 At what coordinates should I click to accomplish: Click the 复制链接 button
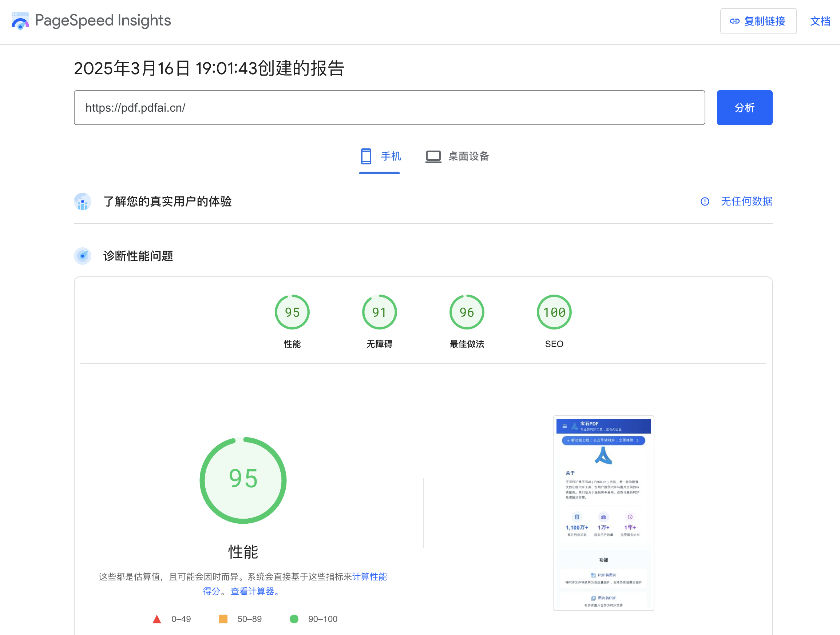coord(758,21)
